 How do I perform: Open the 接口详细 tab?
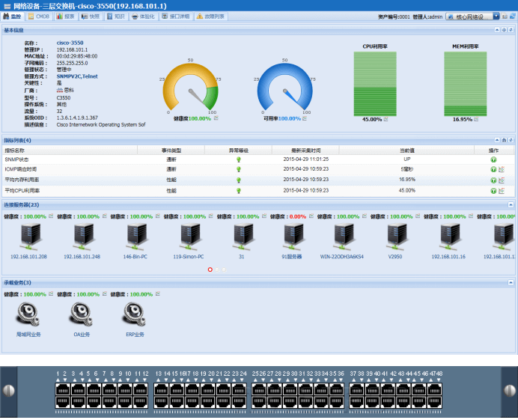[175, 16]
